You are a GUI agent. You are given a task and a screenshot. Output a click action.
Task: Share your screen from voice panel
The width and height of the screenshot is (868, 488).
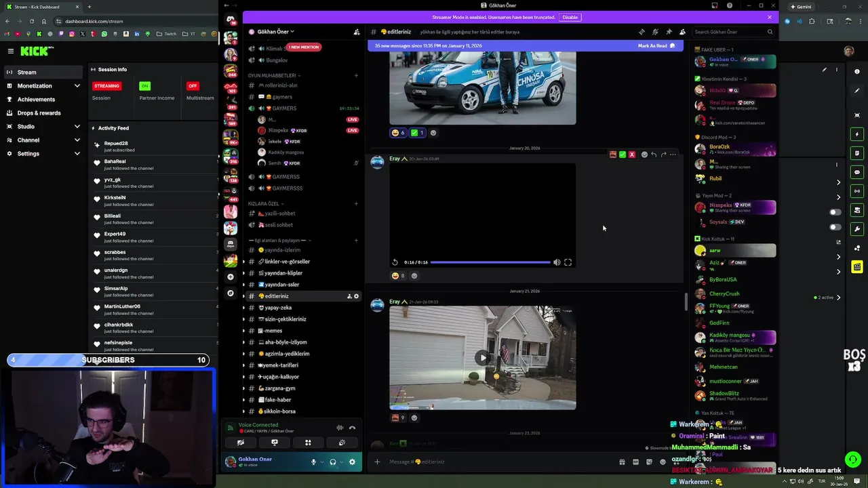tap(275, 443)
